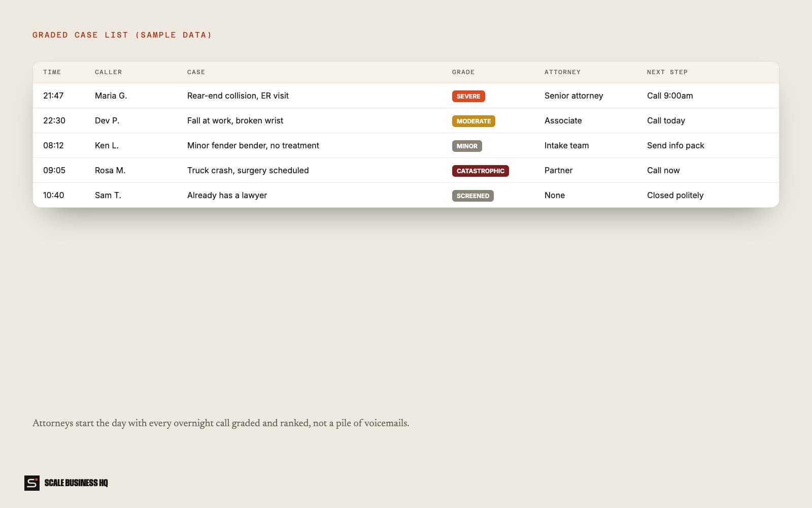This screenshot has width=812, height=508.
Task: Click the time cell 22:30
Action: (x=54, y=120)
